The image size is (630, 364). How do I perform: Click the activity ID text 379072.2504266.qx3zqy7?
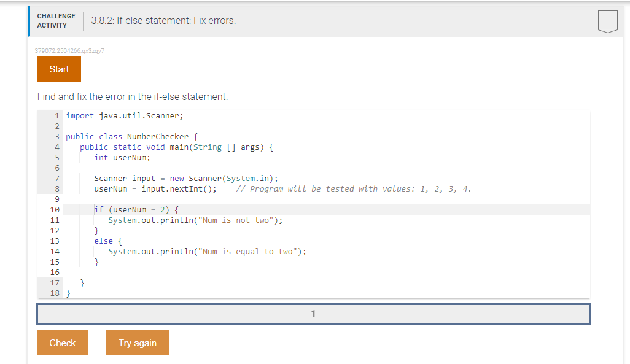(x=69, y=52)
